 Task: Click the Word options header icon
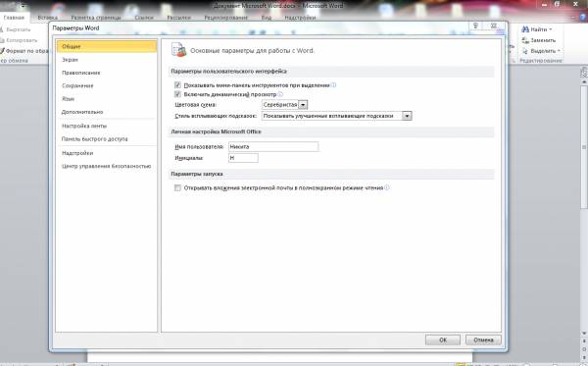179,50
